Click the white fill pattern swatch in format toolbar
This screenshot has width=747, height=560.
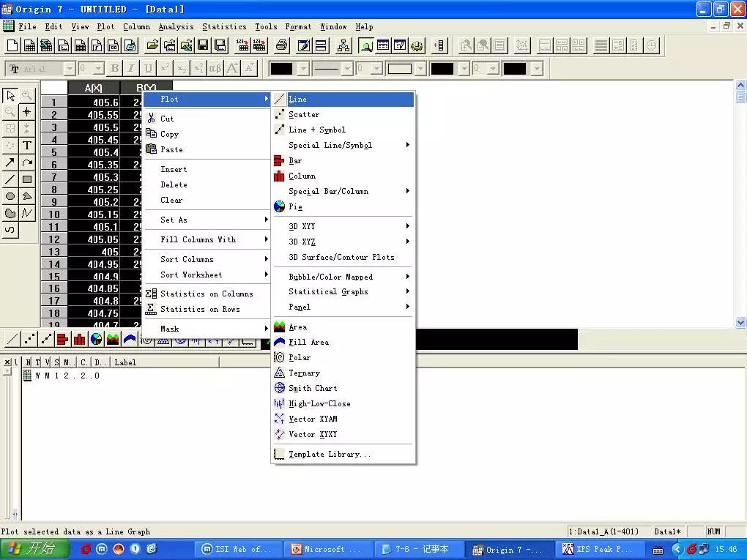400,69
